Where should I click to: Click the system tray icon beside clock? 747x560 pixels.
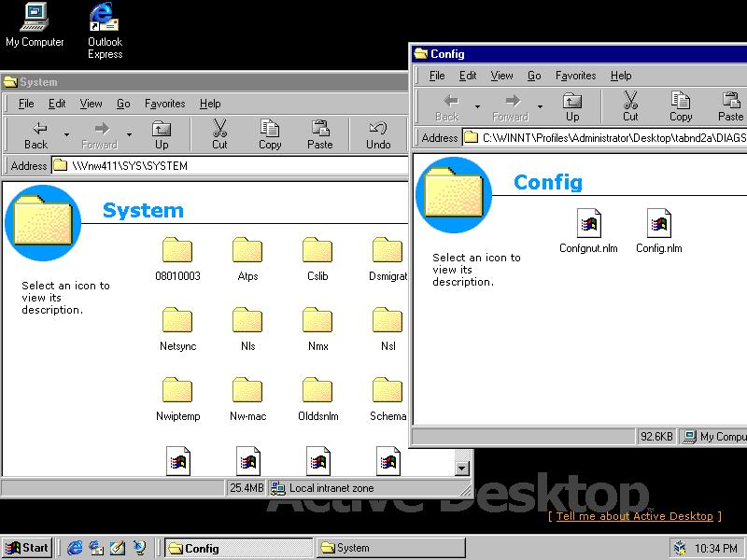681,549
